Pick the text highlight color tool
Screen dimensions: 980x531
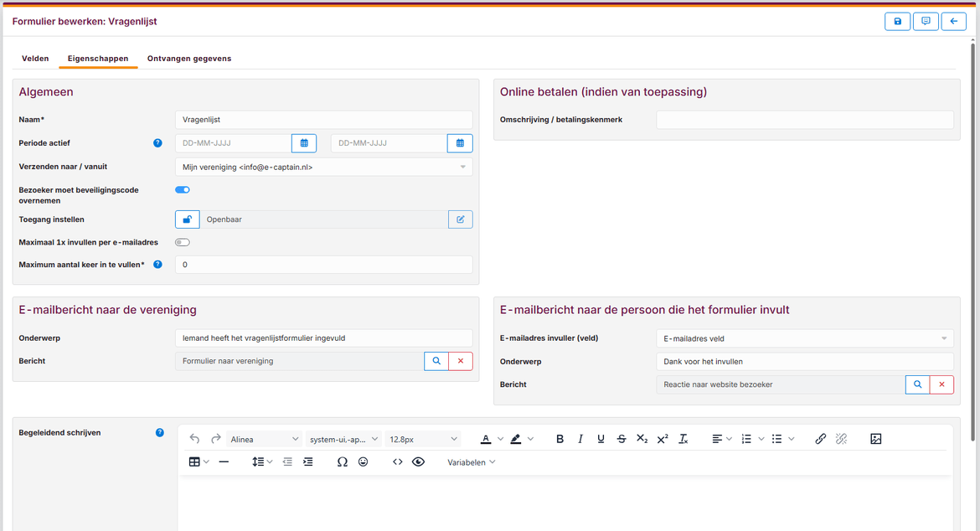click(x=515, y=439)
